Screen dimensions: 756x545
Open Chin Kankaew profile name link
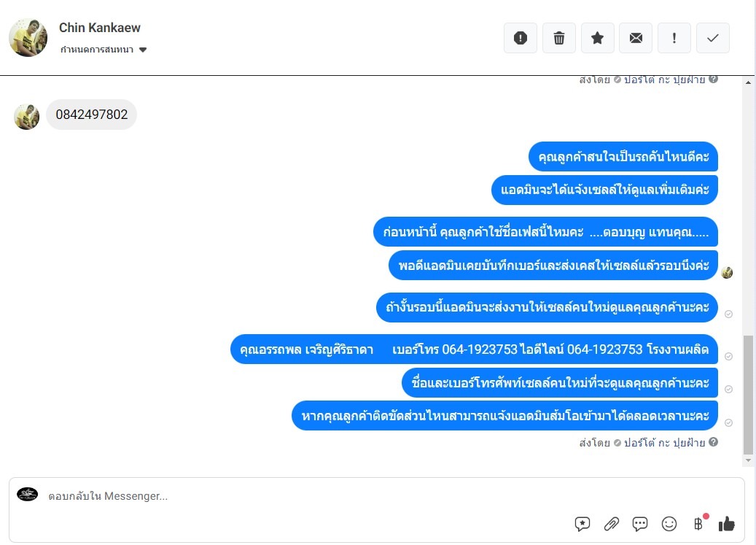[100, 28]
